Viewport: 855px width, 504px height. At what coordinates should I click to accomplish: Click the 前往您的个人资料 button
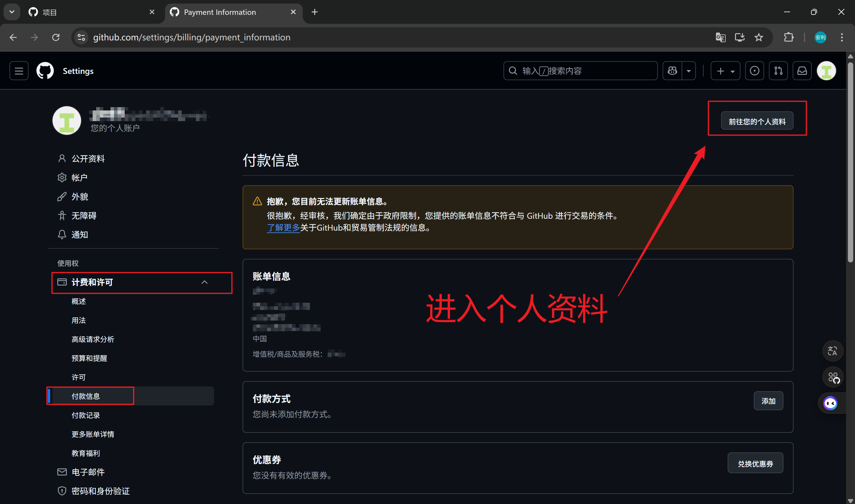click(757, 121)
